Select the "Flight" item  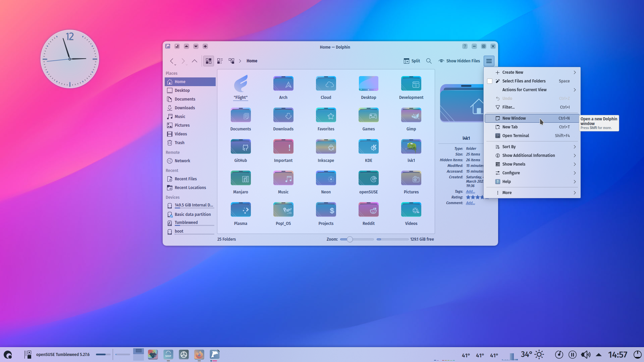pos(240,87)
